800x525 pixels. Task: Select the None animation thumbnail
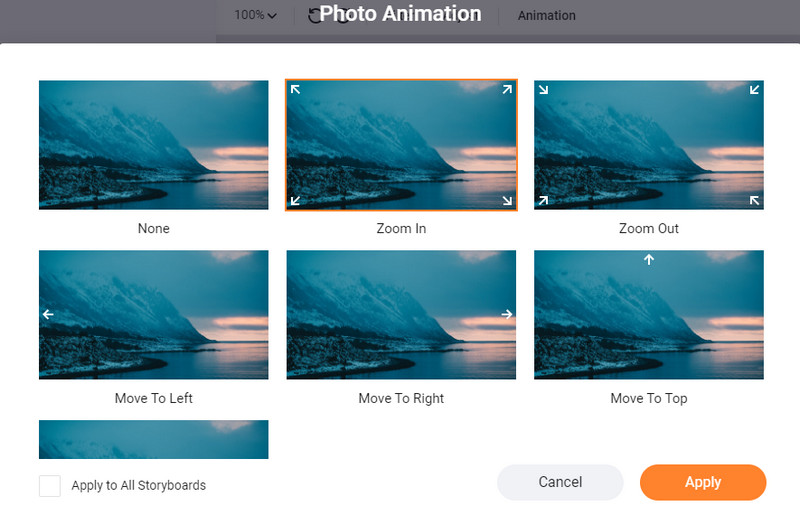(153, 145)
